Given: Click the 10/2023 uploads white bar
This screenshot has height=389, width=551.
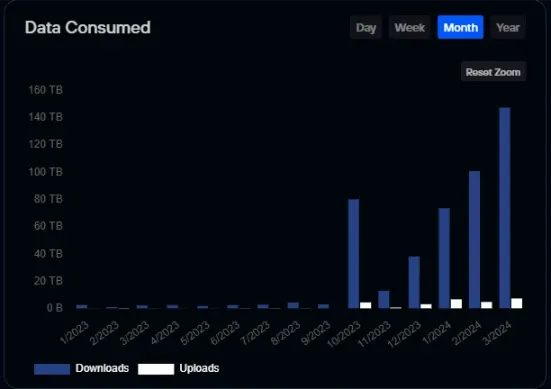Looking at the screenshot, I should pyautogui.click(x=365, y=305).
